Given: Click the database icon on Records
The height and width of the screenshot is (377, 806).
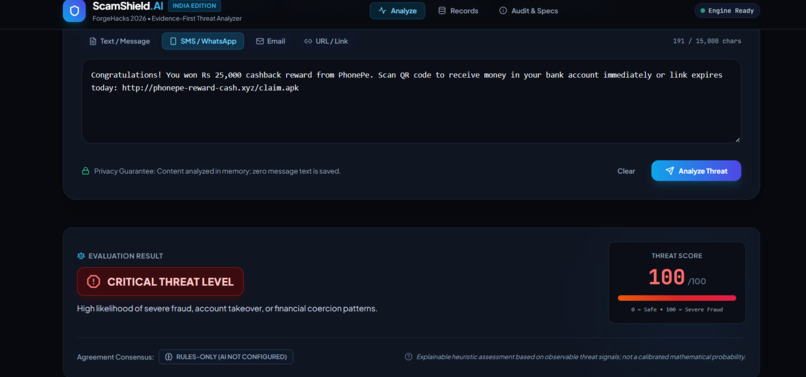Looking at the screenshot, I should (x=442, y=11).
